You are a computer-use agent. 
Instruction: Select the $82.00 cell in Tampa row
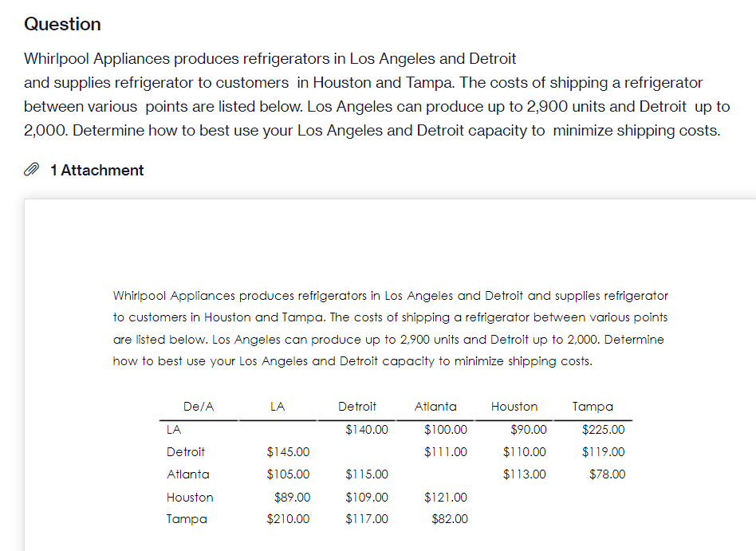[450, 519]
